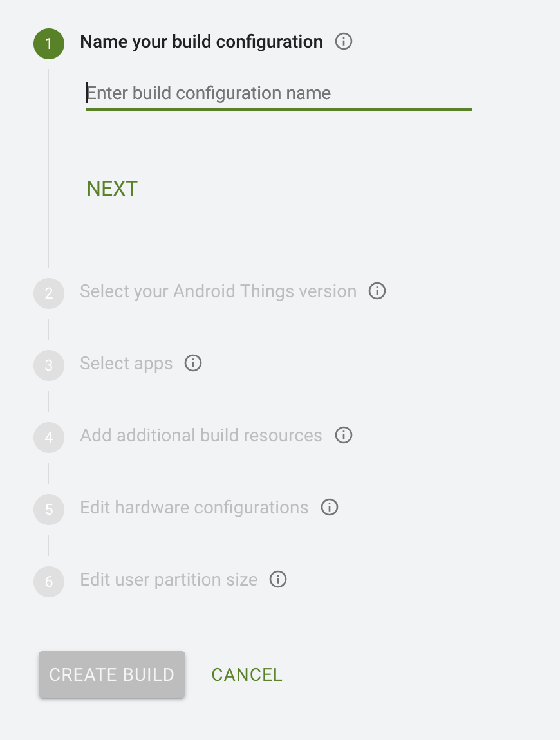Expand the Select apps step

click(x=126, y=364)
